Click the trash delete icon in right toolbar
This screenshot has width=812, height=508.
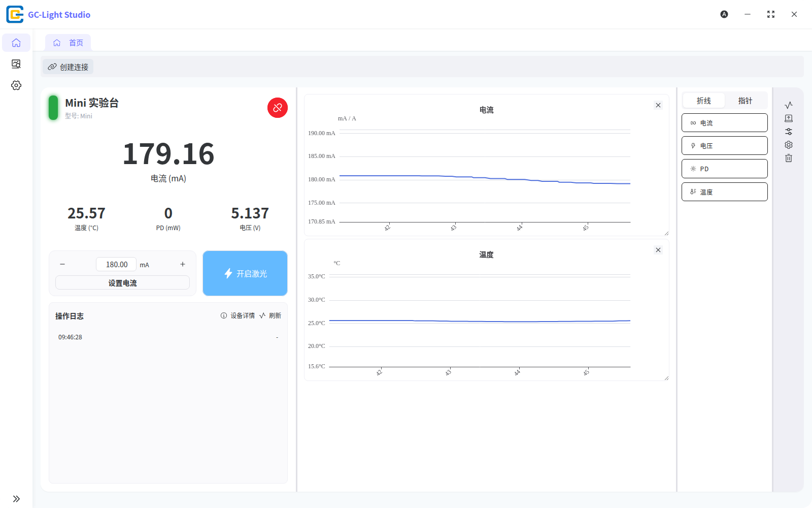(x=789, y=158)
